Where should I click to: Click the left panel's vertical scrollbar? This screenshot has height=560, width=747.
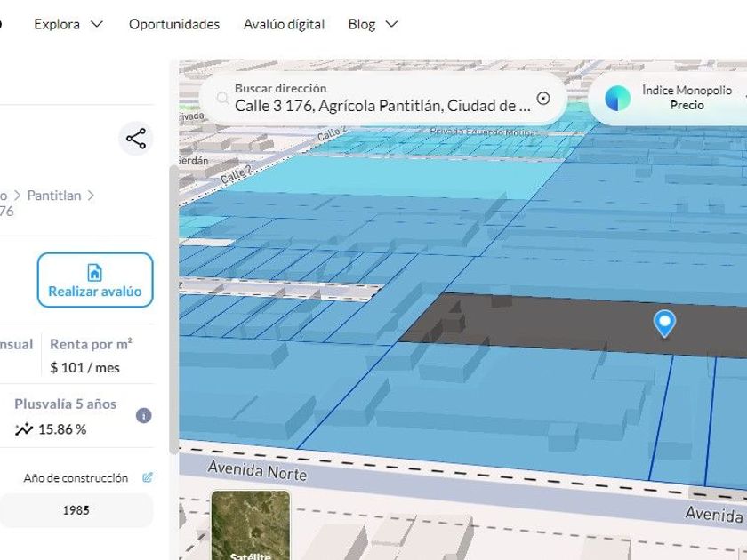click(x=173, y=311)
